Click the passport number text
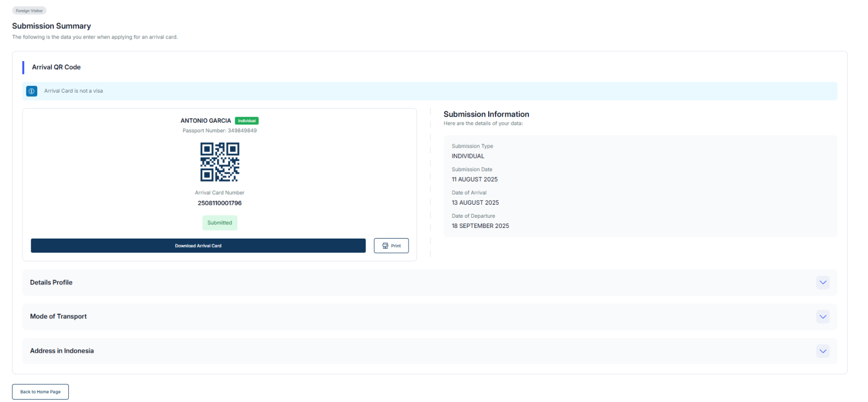Screen dimensions: 868x402 [x=220, y=131]
